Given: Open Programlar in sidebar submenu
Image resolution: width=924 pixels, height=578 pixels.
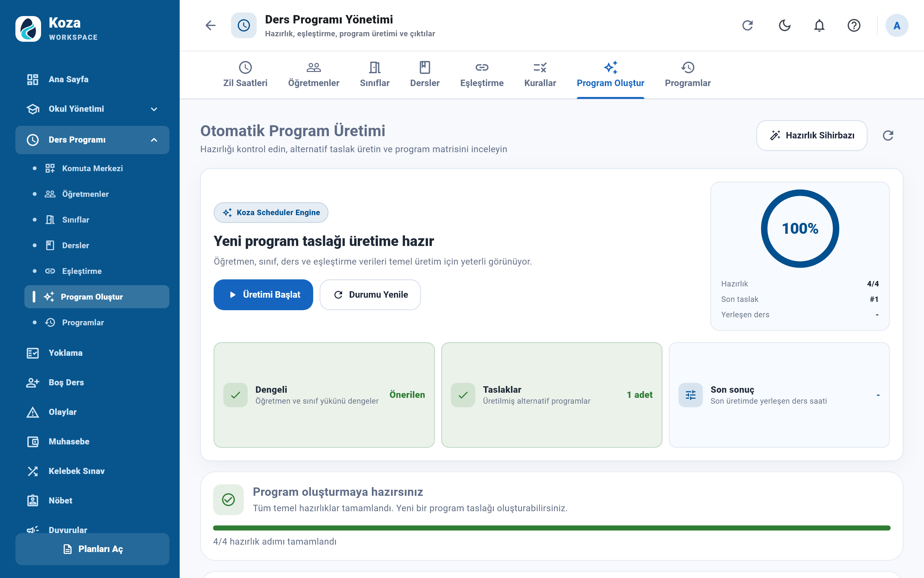Looking at the screenshot, I should 97,322.
